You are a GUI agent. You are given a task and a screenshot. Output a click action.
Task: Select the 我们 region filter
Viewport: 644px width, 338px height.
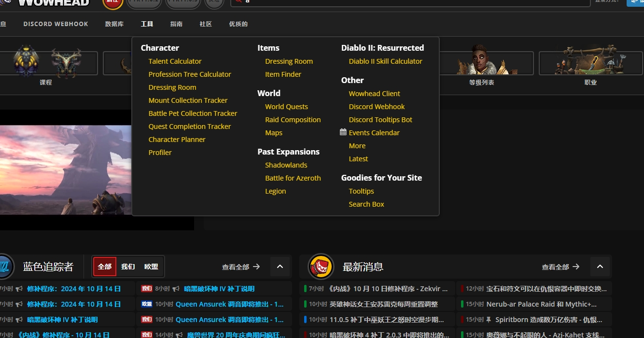coord(128,267)
